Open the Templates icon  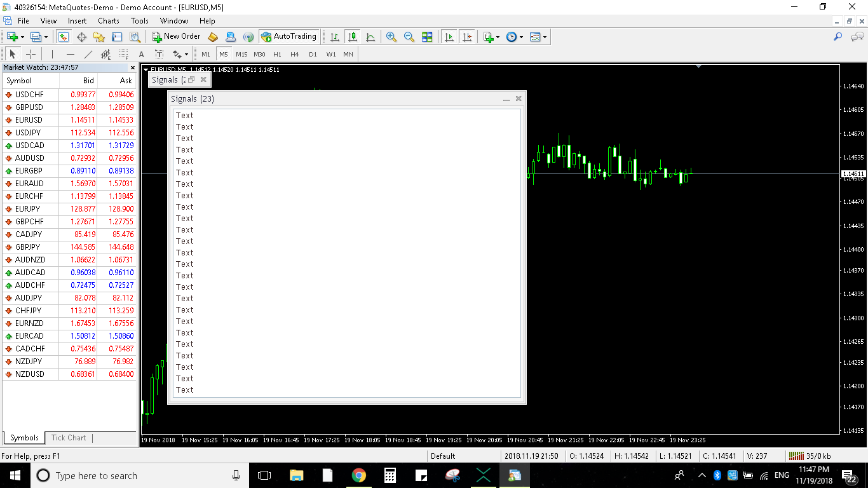coord(535,37)
